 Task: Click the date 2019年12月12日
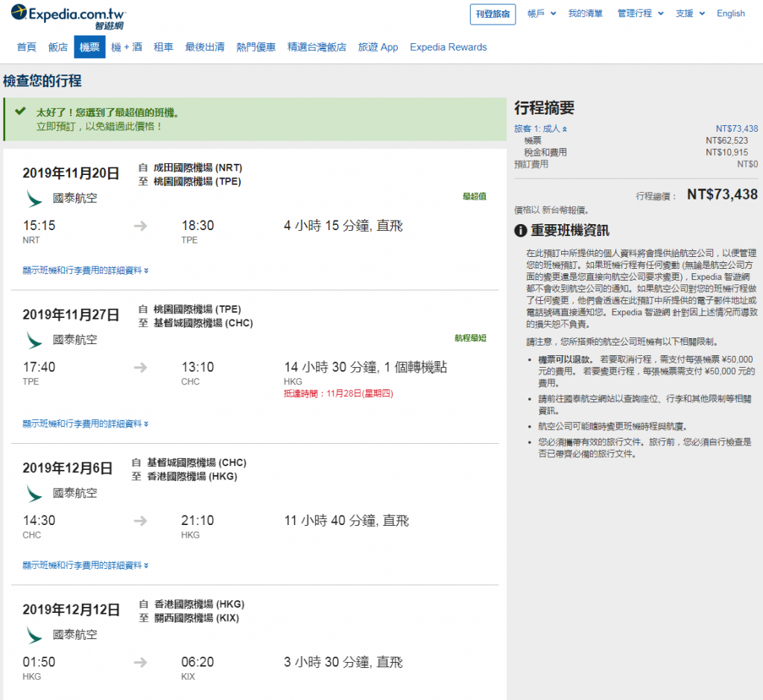click(71, 609)
